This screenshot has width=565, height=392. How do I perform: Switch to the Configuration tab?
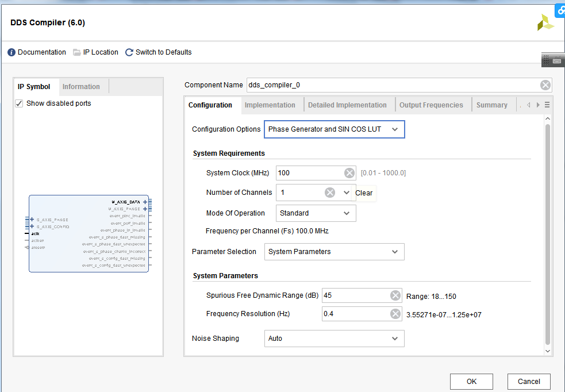tap(210, 105)
